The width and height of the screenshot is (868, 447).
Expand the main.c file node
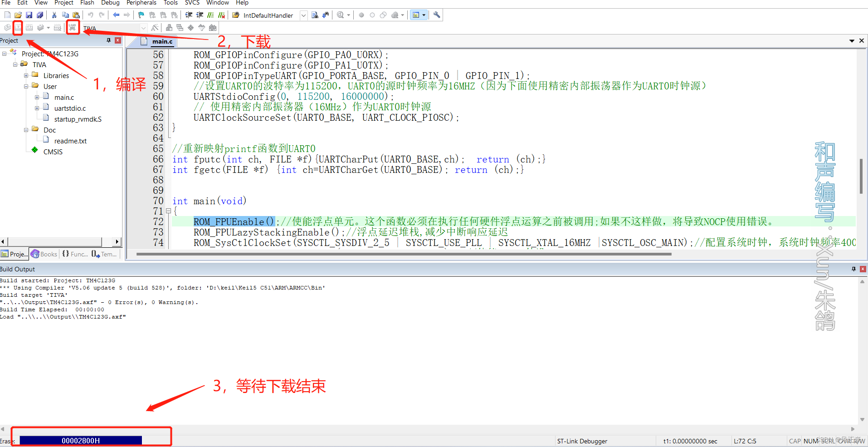click(x=37, y=97)
